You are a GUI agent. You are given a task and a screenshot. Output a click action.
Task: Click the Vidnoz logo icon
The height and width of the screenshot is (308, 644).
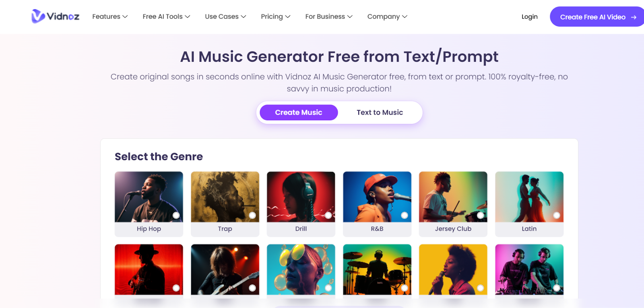[x=38, y=16]
